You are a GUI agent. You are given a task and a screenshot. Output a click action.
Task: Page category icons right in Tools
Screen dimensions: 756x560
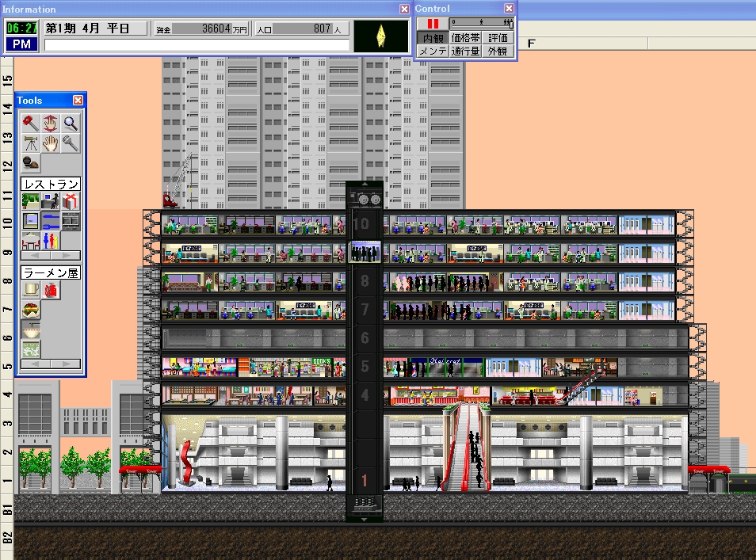click(x=66, y=255)
